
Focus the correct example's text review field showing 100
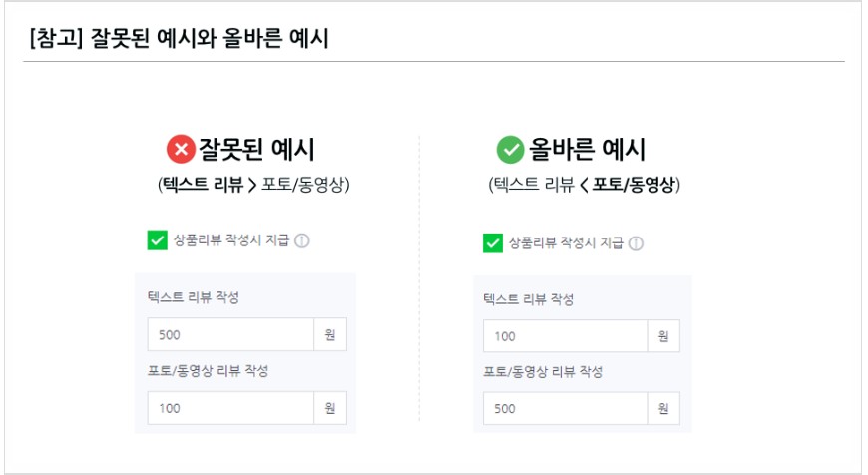point(564,336)
